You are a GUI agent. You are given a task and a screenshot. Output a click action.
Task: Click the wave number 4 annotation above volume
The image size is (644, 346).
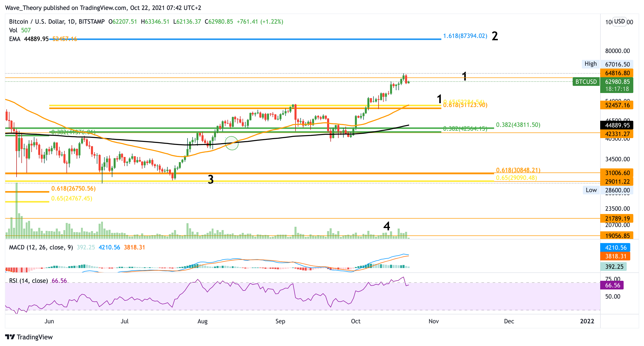pos(386,226)
